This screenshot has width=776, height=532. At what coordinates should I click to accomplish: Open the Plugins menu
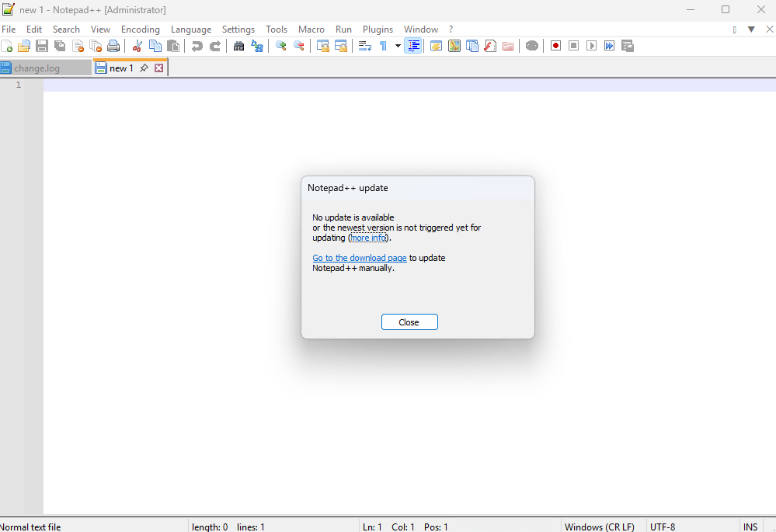(x=378, y=30)
